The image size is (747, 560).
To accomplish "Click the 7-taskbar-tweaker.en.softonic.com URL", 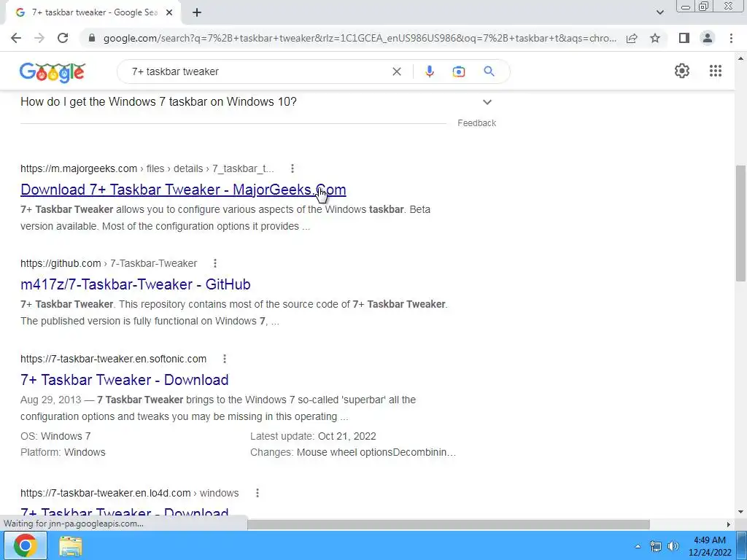I will tap(113, 359).
